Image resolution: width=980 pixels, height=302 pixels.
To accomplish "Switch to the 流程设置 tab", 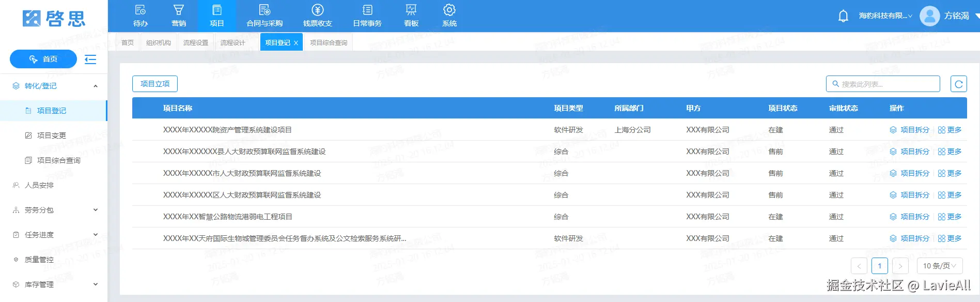I will (x=196, y=42).
